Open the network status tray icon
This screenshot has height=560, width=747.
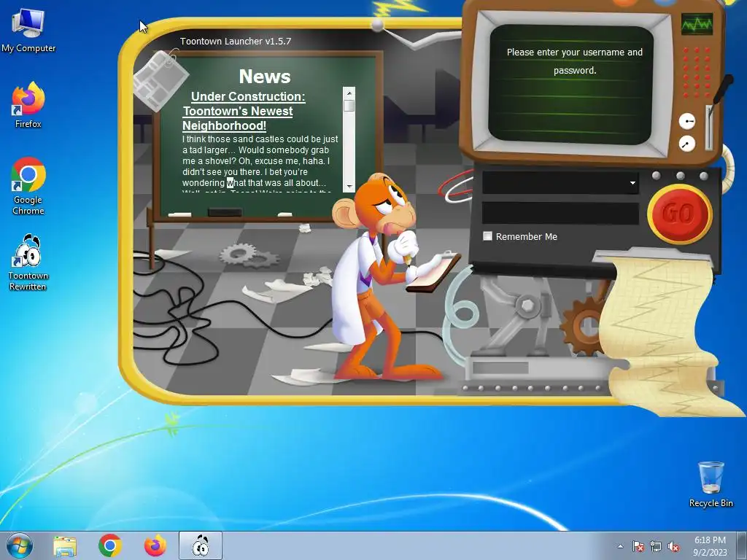pos(656,546)
